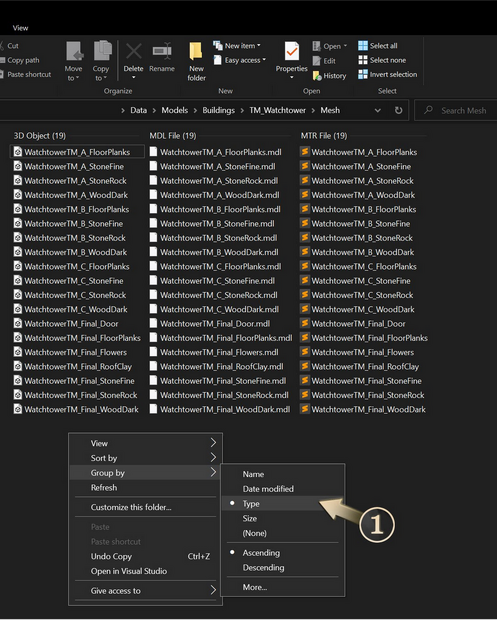Refresh the address bar with circular arrow
The image size is (497, 620).
pyautogui.click(x=398, y=110)
